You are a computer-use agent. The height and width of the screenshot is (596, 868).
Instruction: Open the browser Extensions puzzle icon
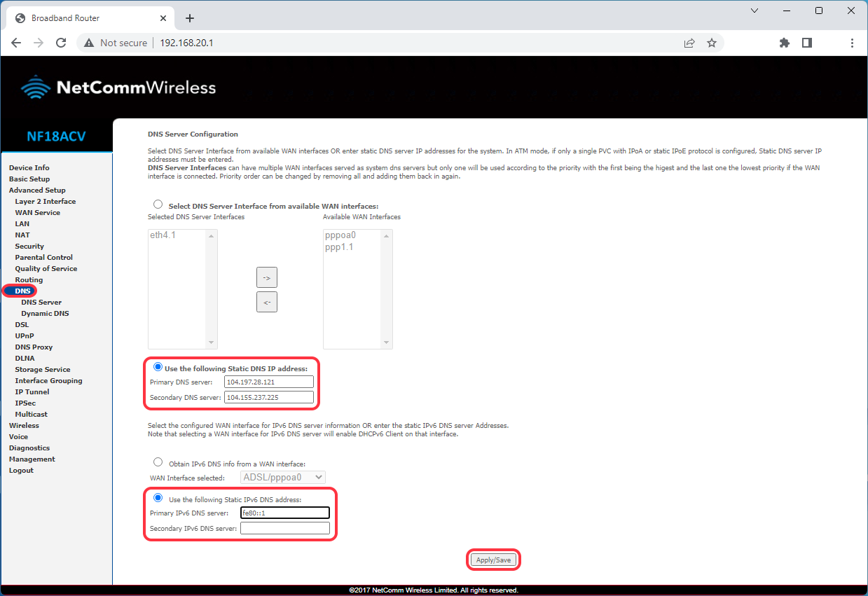click(x=785, y=43)
